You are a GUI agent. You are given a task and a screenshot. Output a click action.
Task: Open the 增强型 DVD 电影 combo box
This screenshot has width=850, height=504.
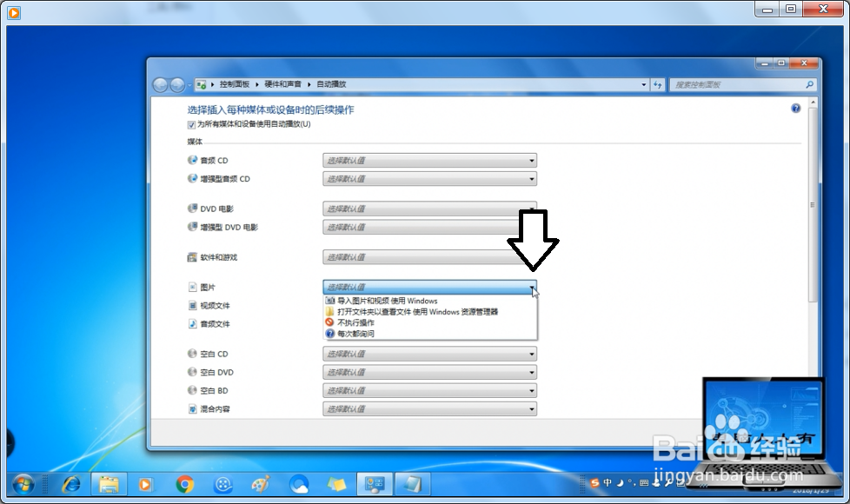[x=430, y=227]
